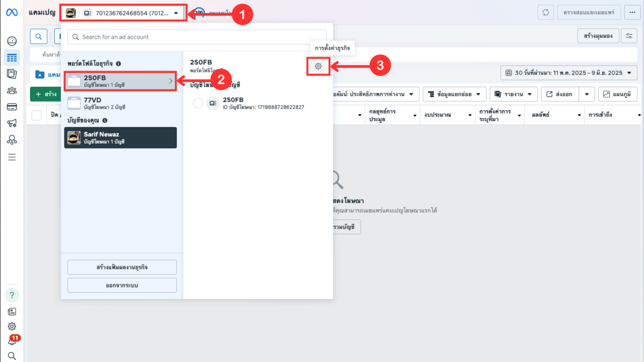This screenshot has width=644, height=362.
Task: Expand the breakdown ข้อมูลแยกย่อย dropdown
Action: (454, 94)
